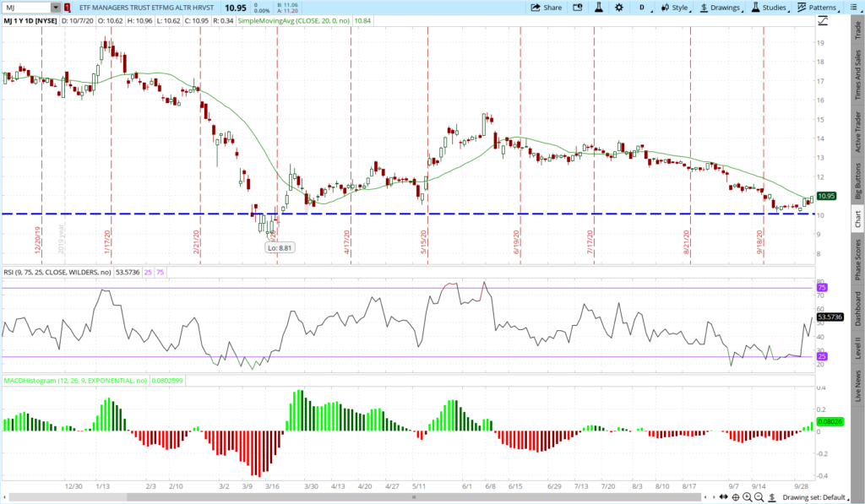Click the SimpleMovingAvg study label
Viewport: 865px width, 504px height.
pos(272,19)
